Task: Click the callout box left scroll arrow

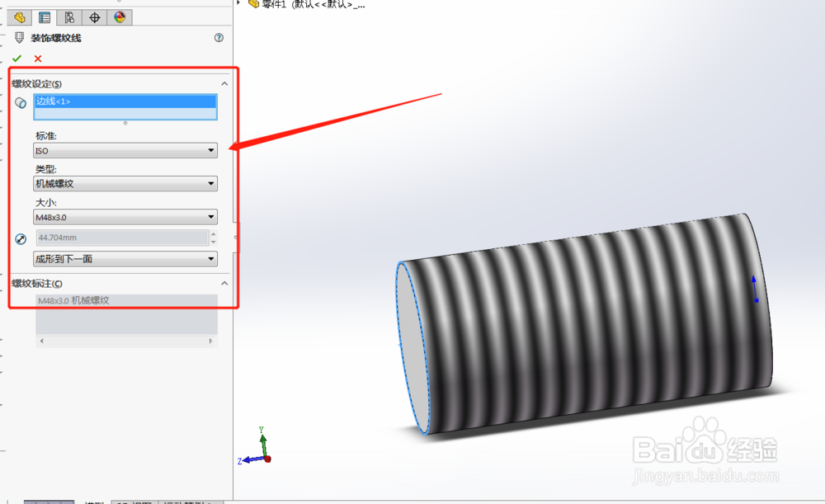Action: pyautogui.click(x=41, y=341)
